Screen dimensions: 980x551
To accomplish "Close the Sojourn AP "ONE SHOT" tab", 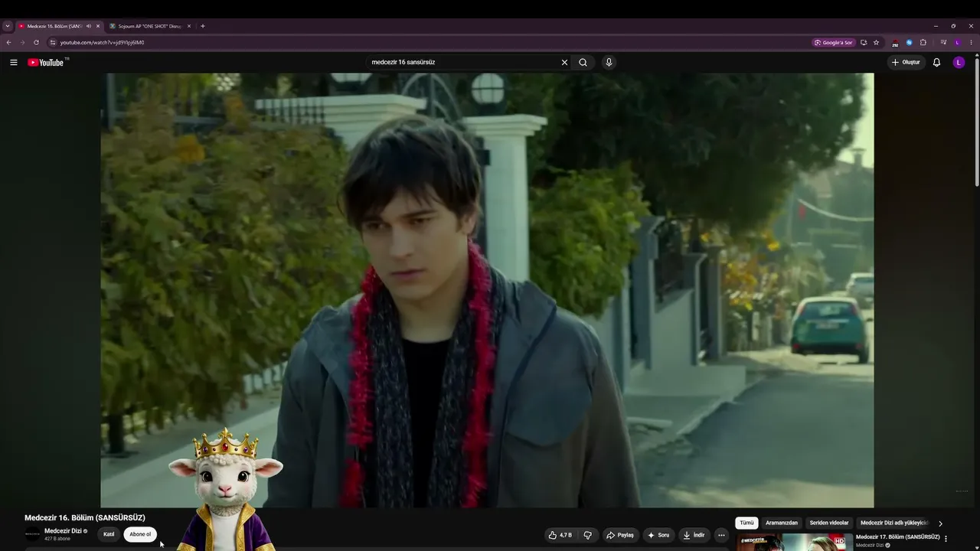I will (x=189, y=26).
